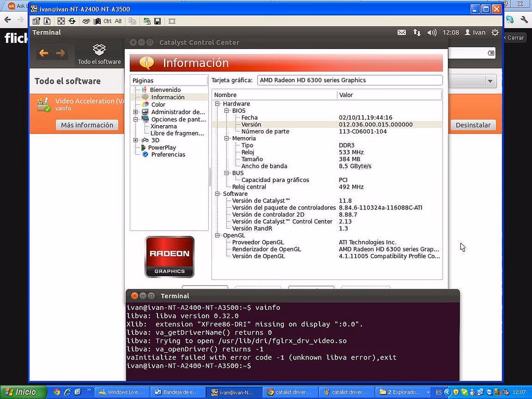Select Información page in Páginas tree

point(168,97)
